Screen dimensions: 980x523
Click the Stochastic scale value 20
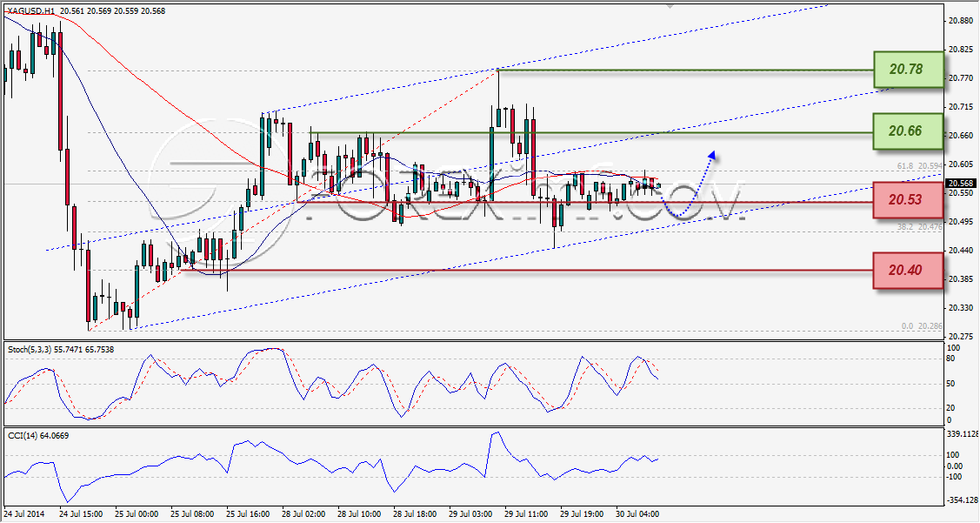(950, 408)
